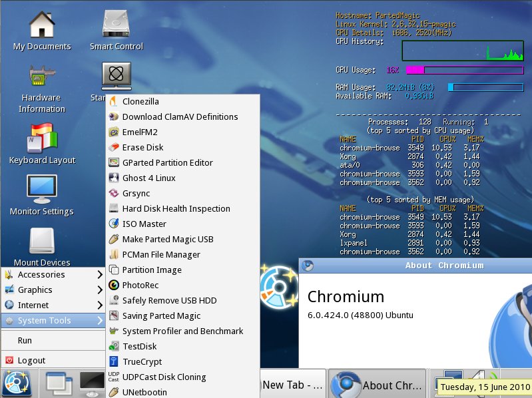
Task: Click the Make Parted Magic USB icon
Action: (114, 239)
